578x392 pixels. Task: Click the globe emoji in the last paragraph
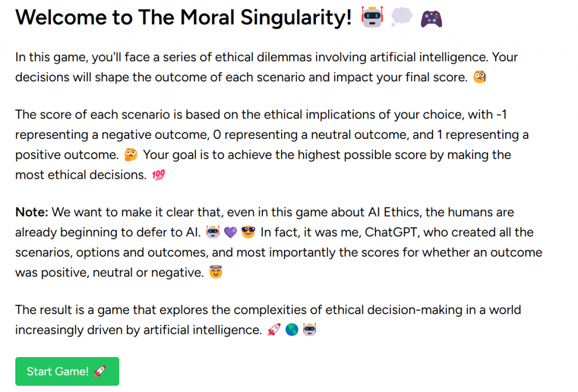[x=291, y=330]
